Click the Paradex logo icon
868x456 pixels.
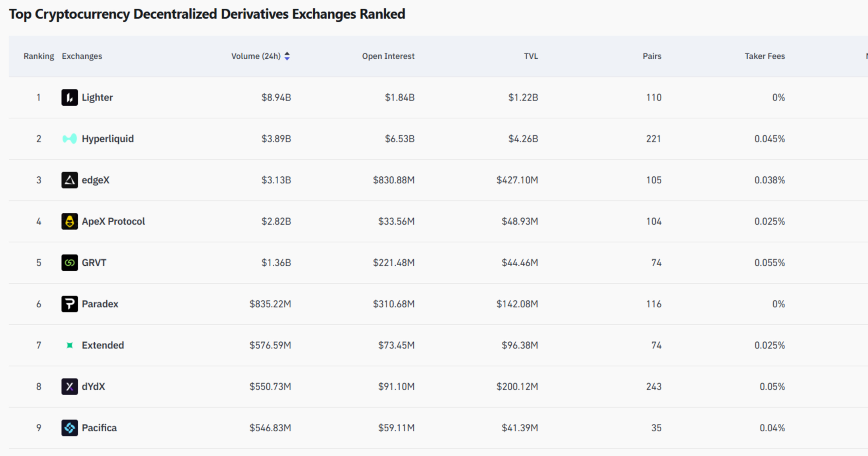(69, 304)
